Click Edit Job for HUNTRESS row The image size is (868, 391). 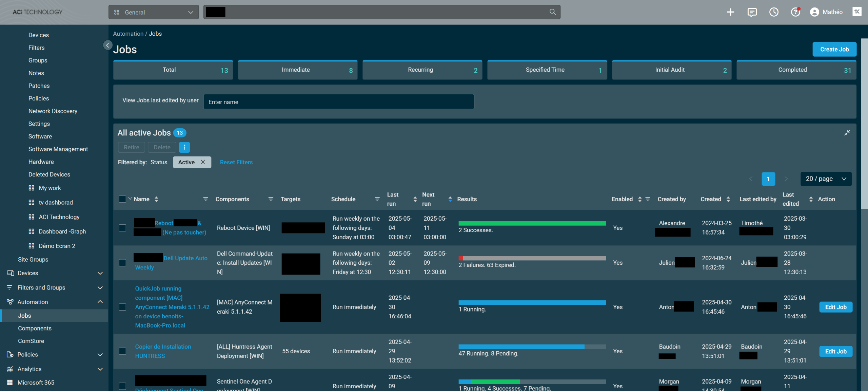coord(836,351)
